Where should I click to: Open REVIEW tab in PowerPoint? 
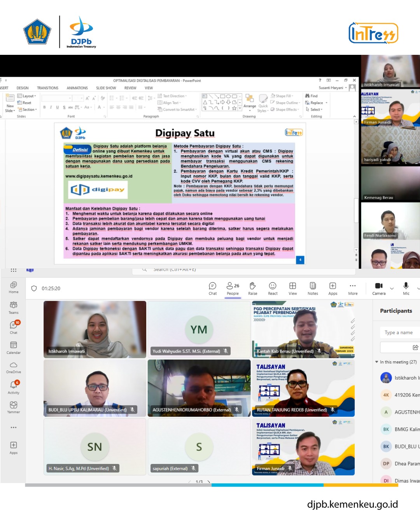click(x=130, y=88)
